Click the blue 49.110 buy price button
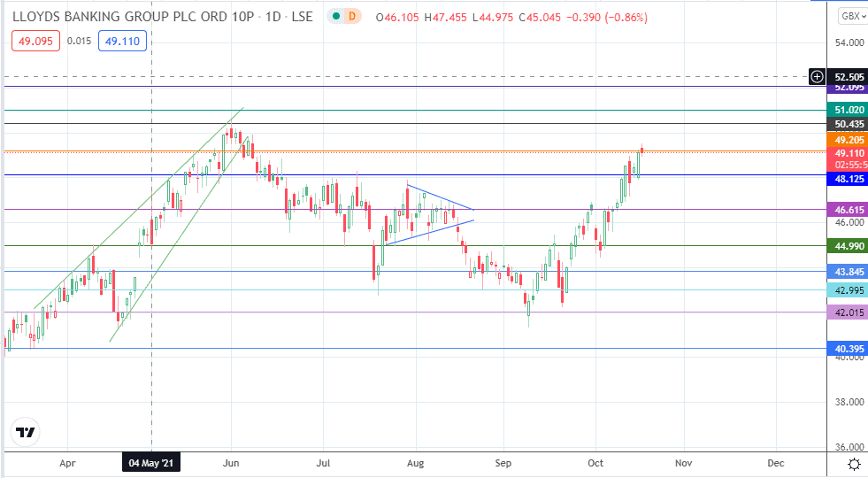868x478 pixels. pyautogui.click(x=122, y=41)
